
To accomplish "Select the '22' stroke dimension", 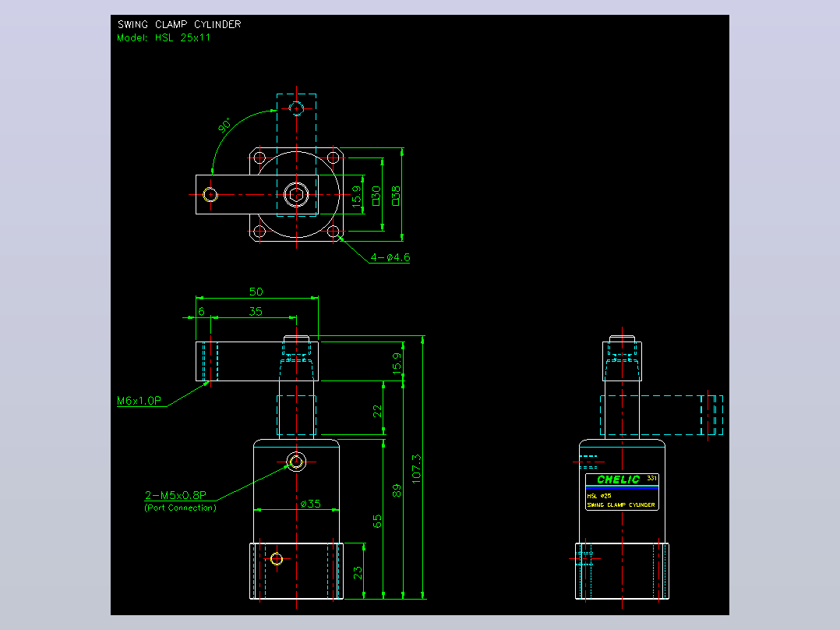I will [377, 411].
